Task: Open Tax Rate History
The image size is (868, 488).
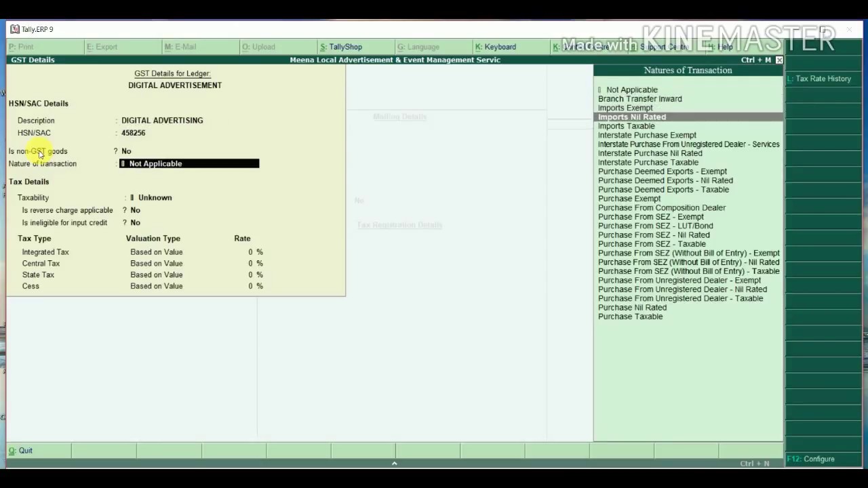Action: click(x=819, y=79)
